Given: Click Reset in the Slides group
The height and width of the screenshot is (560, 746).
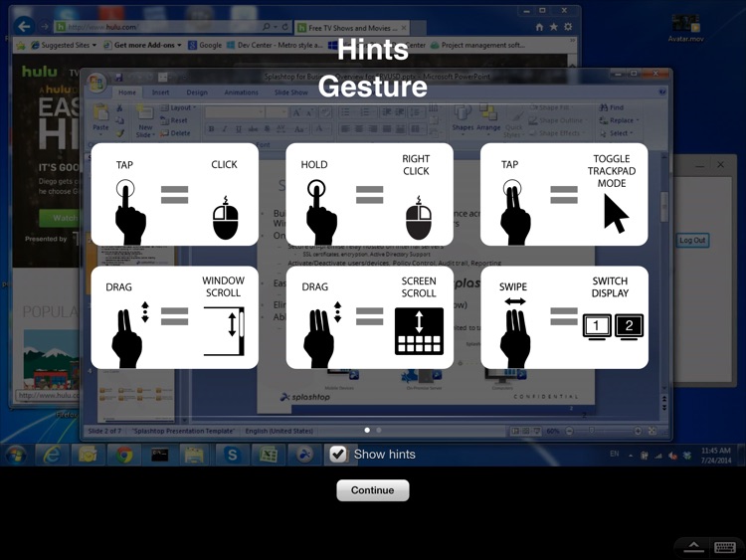Looking at the screenshot, I should pos(174,120).
